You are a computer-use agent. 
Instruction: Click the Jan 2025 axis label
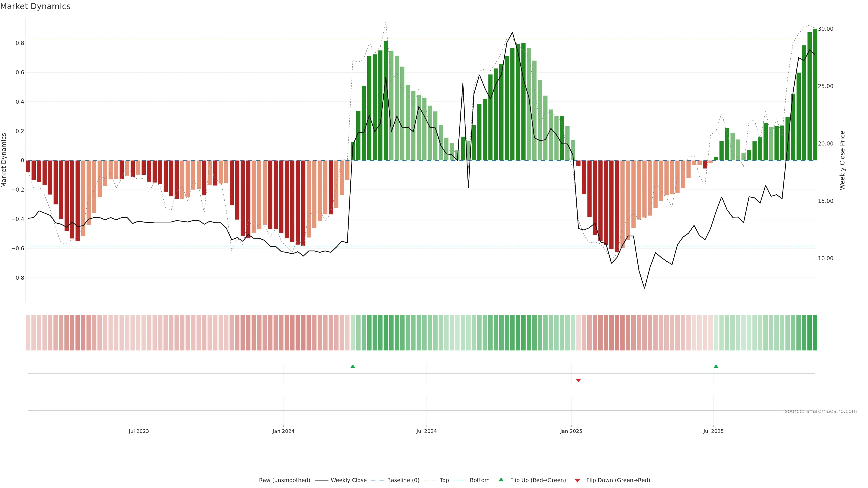(571, 431)
